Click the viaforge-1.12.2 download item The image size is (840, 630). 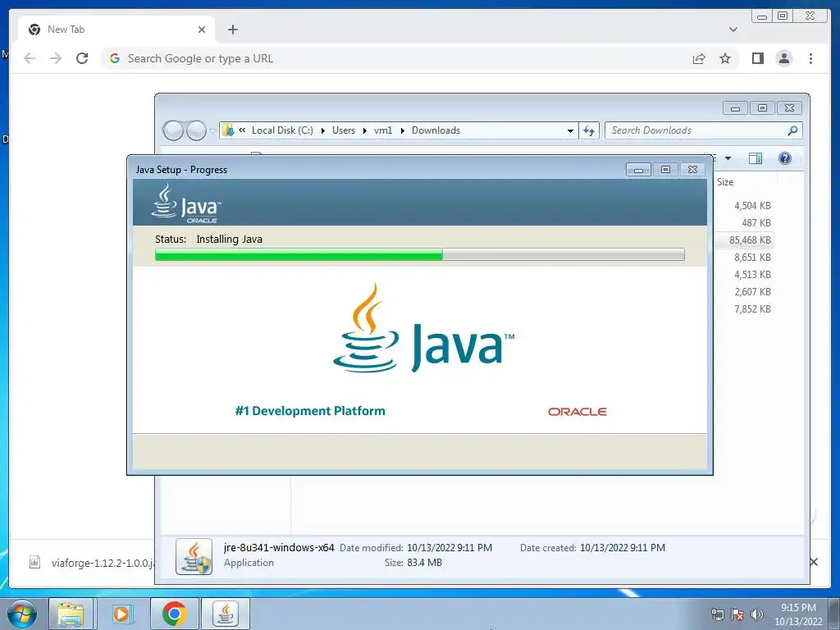[x=91, y=563]
